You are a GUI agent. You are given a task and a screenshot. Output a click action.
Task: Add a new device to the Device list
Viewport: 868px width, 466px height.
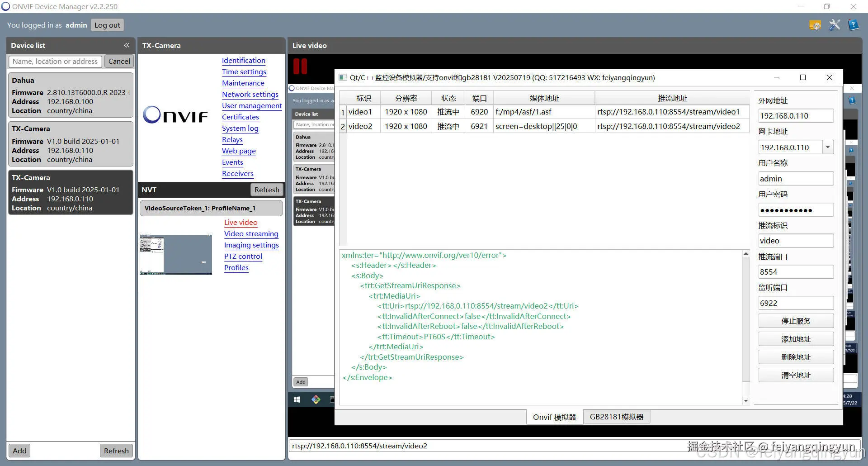click(x=19, y=451)
